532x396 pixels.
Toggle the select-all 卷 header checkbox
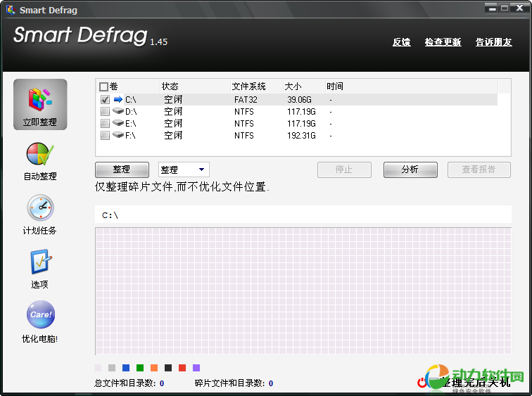pyautogui.click(x=103, y=87)
